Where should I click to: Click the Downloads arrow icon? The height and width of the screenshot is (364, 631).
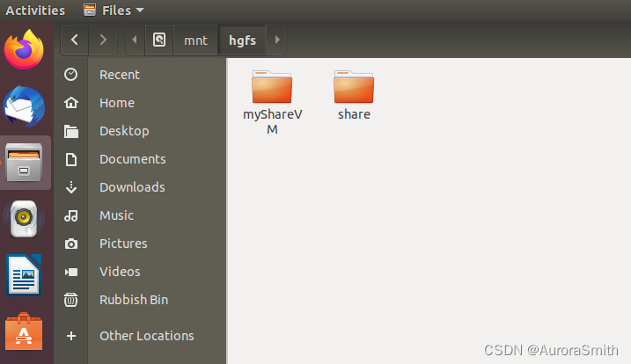[x=70, y=187]
